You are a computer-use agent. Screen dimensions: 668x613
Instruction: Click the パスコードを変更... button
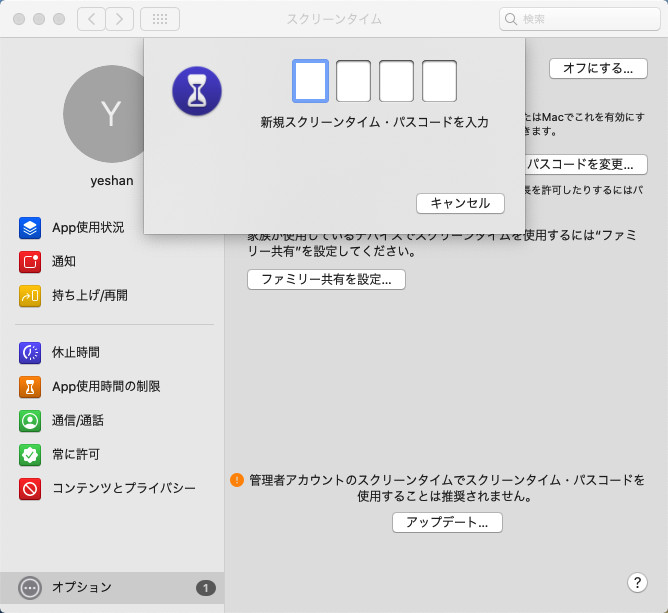point(585,164)
